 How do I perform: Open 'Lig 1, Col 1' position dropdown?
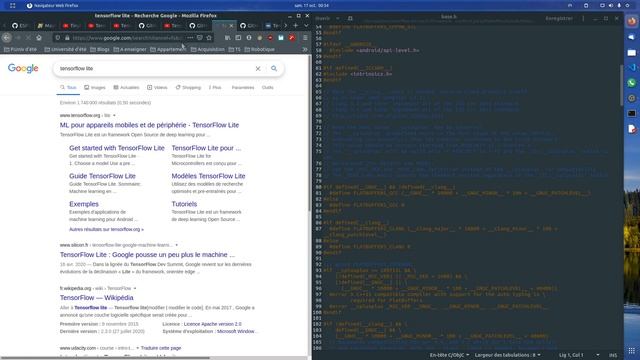[579, 355]
